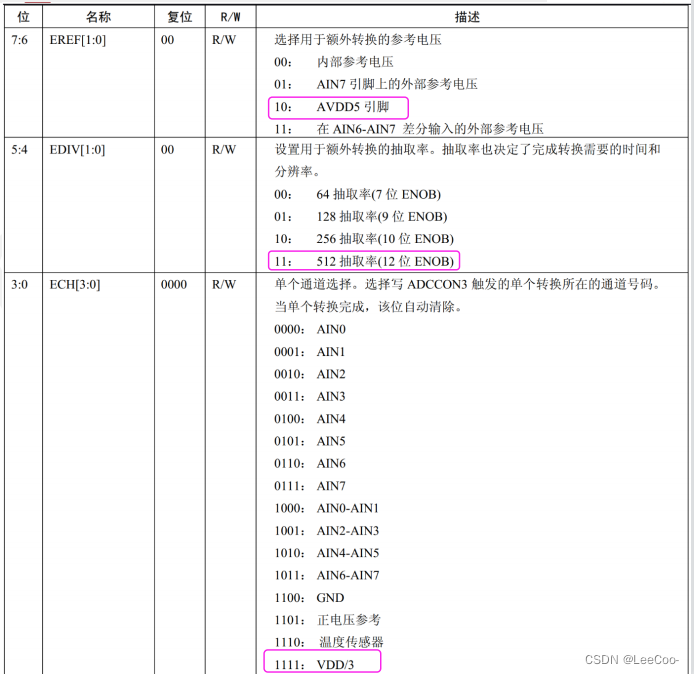Click the EDIV[1:0] name cell
Image resolution: width=694 pixels, height=674 pixels.
click(x=98, y=205)
